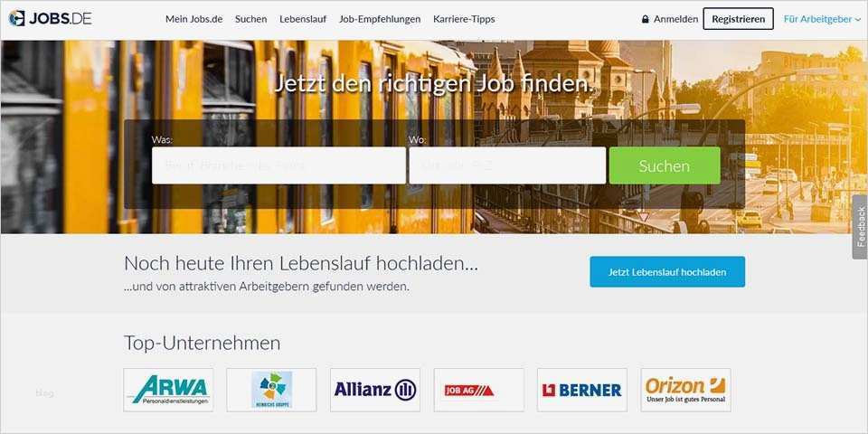This screenshot has height=434, width=868.
Task: Click the green Suchen search button
Action: pos(665,165)
